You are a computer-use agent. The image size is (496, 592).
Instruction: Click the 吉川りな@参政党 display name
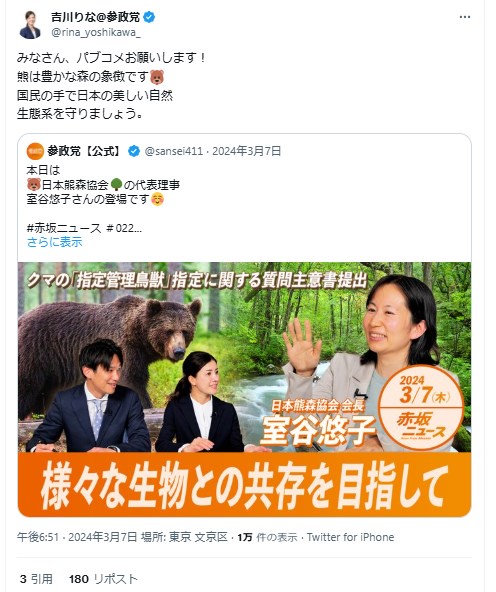(x=96, y=17)
